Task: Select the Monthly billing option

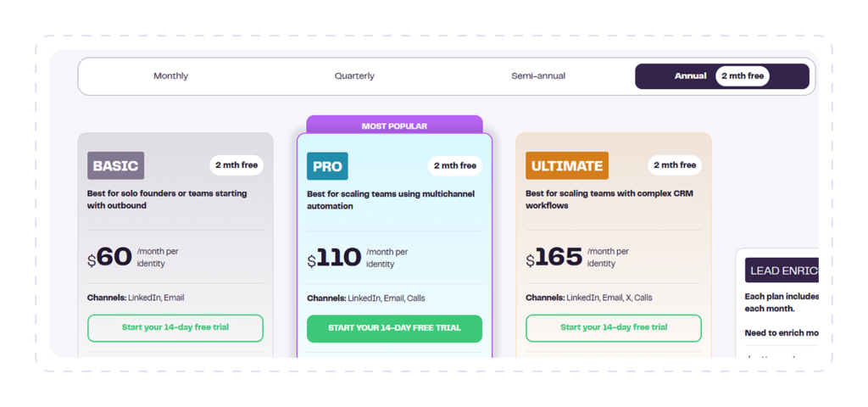Action: 170,75
